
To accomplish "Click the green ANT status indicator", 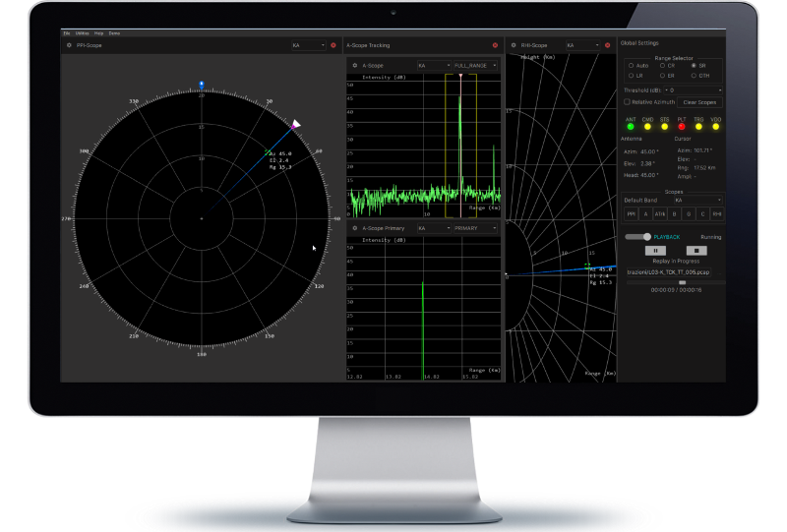I will pos(631,127).
